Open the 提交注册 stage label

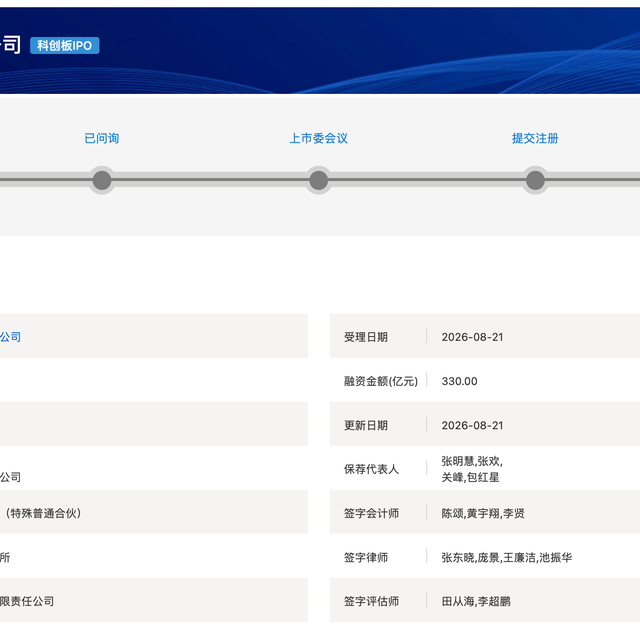click(535, 138)
